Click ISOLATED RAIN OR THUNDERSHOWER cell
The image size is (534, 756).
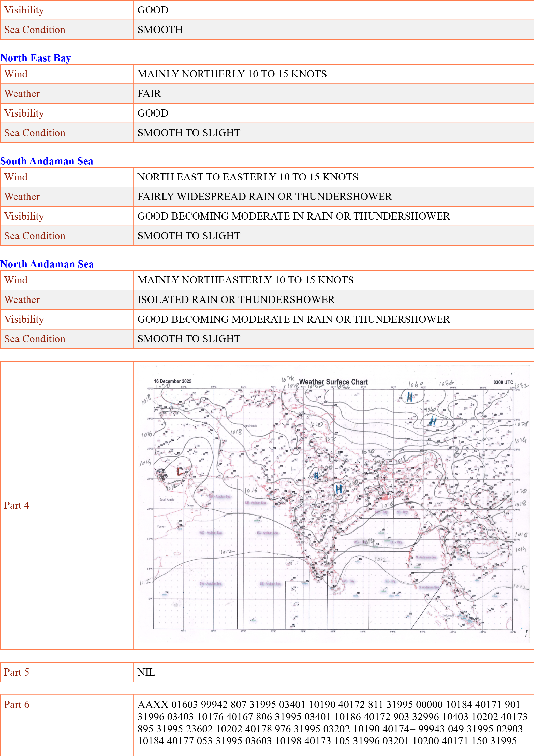coord(236,300)
